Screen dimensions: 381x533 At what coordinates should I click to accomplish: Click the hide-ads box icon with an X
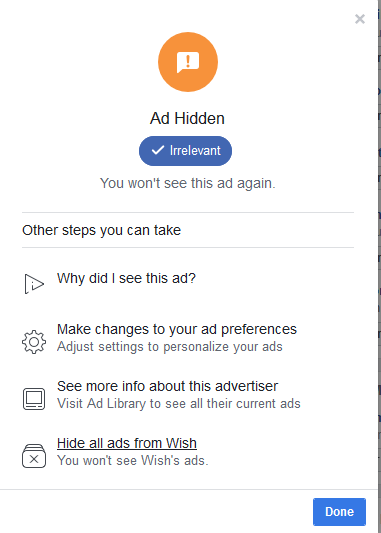34,456
